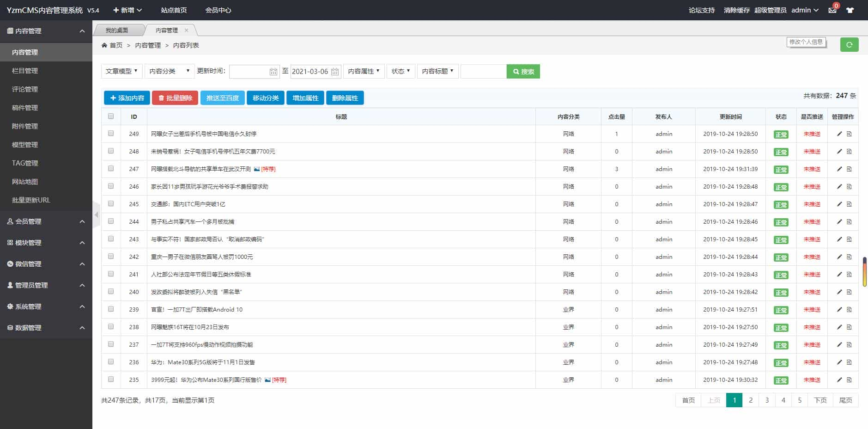This screenshot has height=429, width=868.
Task: Open TAG管理 in sidebar menu
Action: pyautogui.click(x=25, y=163)
